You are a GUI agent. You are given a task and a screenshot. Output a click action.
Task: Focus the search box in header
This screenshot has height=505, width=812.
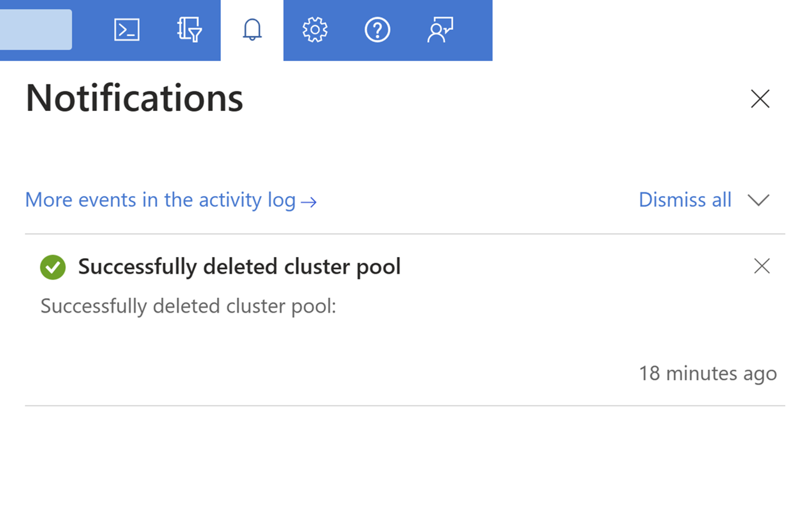[x=35, y=30]
